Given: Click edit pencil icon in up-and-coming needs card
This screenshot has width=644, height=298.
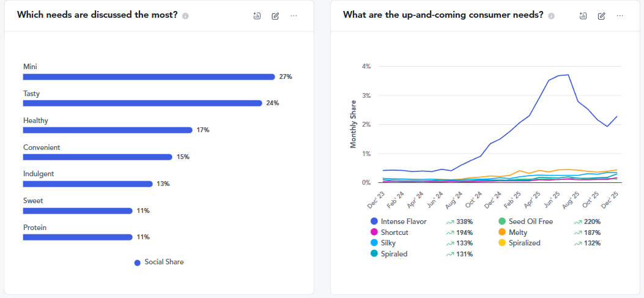Looking at the screenshot, I should [x=602, y=16].
